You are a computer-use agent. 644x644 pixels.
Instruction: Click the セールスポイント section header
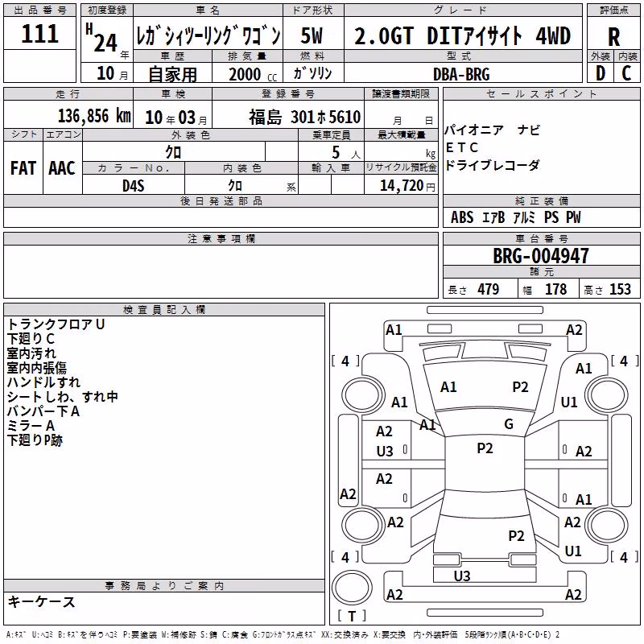(x=541, y=94)
